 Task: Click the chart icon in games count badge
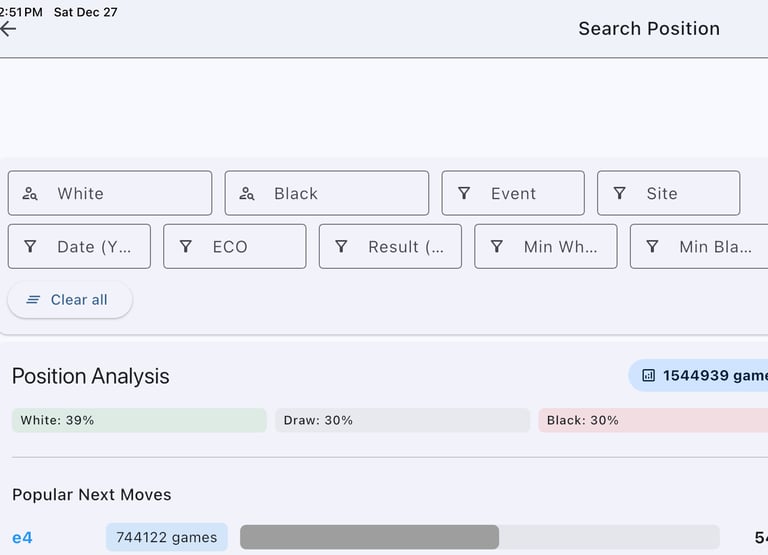pyautogui.click(x=648, y=376)
